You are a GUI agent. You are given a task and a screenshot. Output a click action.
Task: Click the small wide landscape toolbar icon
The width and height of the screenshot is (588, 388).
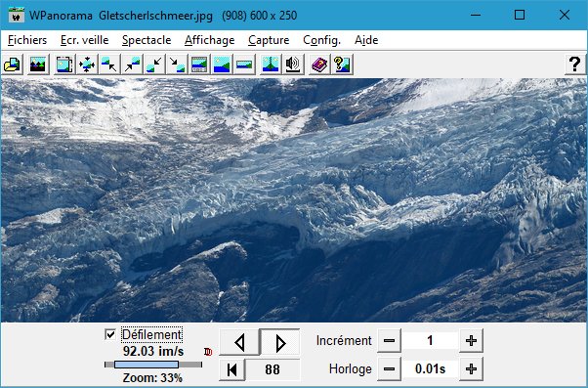[244, 65]
